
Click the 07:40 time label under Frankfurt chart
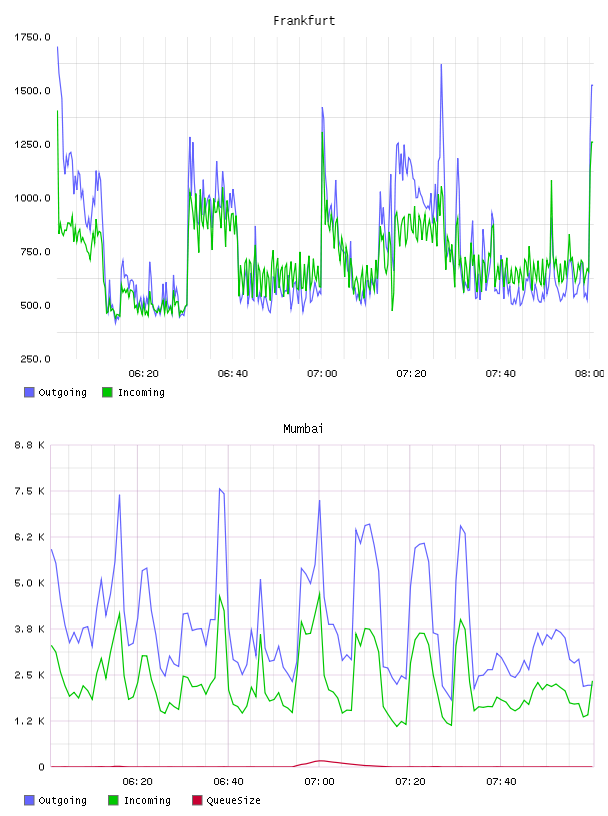[x=500, y=373]
